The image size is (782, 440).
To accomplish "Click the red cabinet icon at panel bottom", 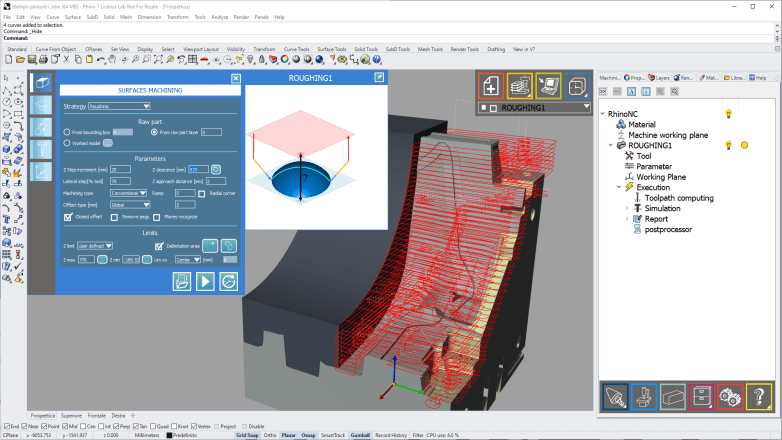I will tap(701, 397).
